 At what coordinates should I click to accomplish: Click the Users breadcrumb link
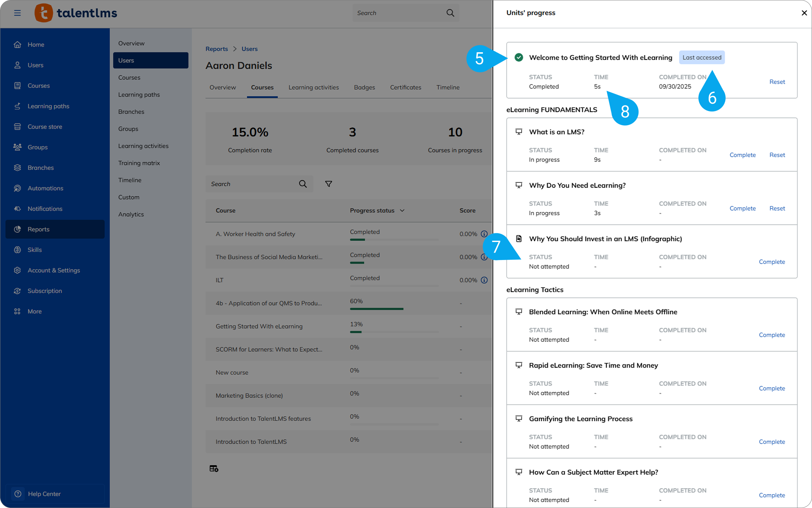[249, 49]
